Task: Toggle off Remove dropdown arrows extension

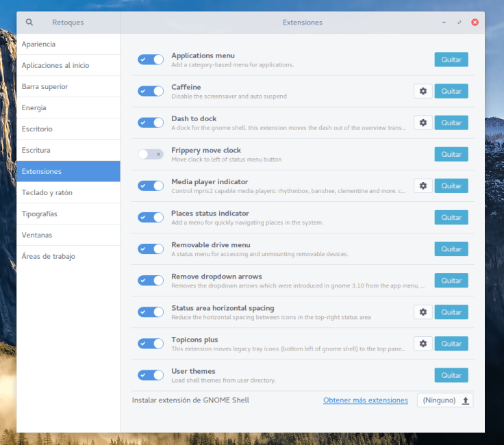Action: point(151,280)
